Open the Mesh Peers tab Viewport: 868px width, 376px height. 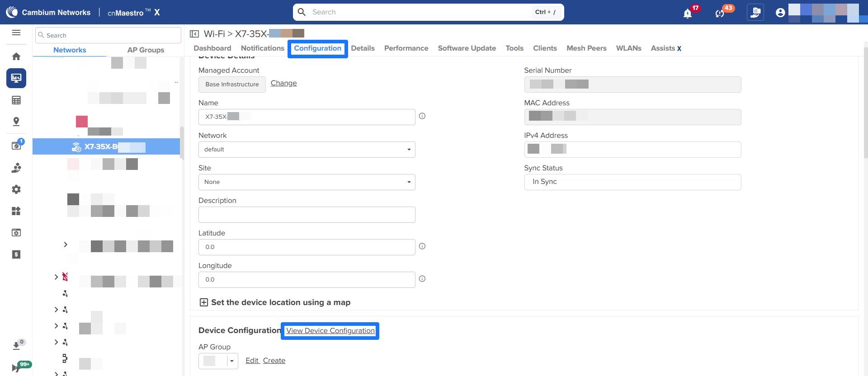[x=586, y=48]
